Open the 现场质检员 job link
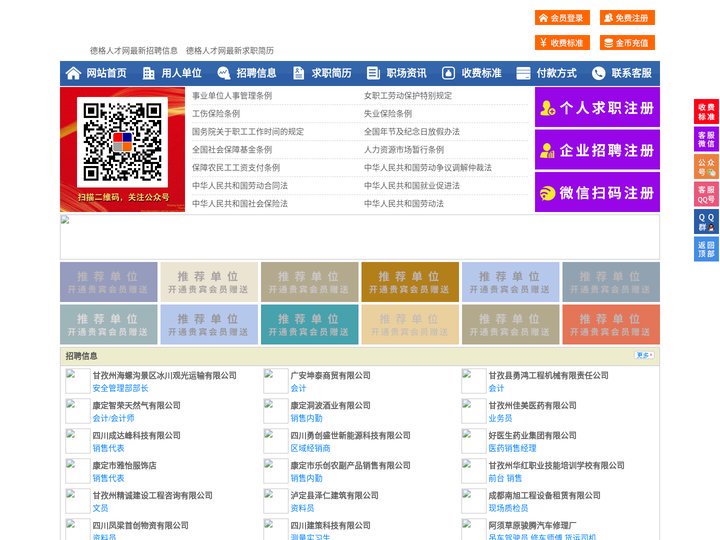The width and height of the screenshot is (720, 540). tap(508, 508)
